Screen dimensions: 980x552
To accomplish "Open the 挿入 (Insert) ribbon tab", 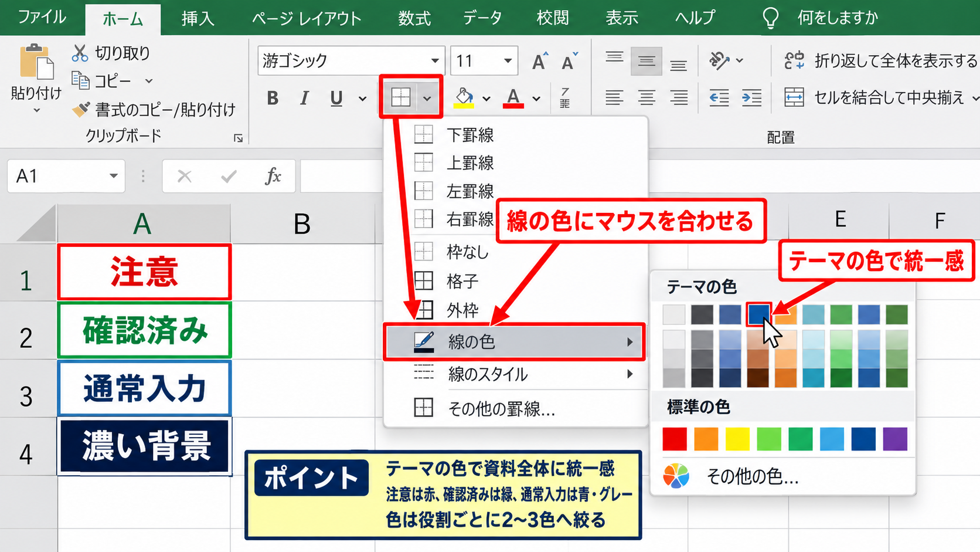I will pos(198,19).
